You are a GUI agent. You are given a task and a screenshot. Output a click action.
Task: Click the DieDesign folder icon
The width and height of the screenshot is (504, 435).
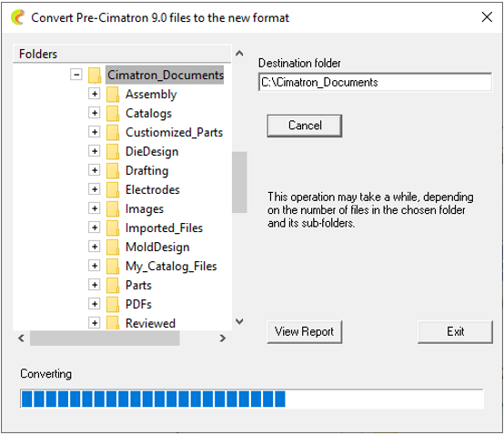click(x=113, y=152)
